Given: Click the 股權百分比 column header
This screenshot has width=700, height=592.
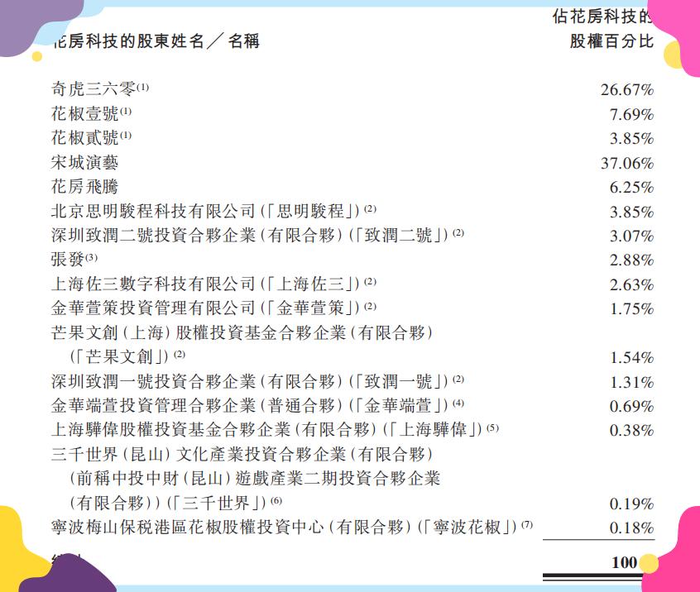Looking at the screenshot, I should [x=611, y=41].
